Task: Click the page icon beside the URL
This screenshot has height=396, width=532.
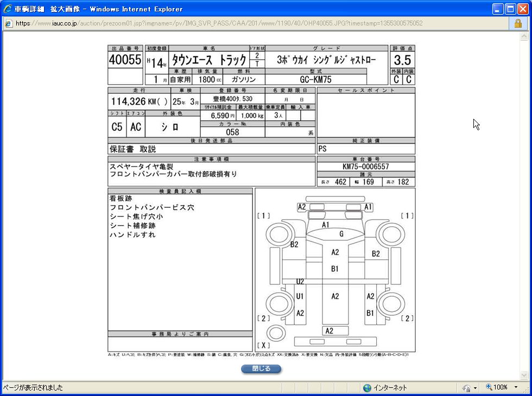Action: point(9,23)
